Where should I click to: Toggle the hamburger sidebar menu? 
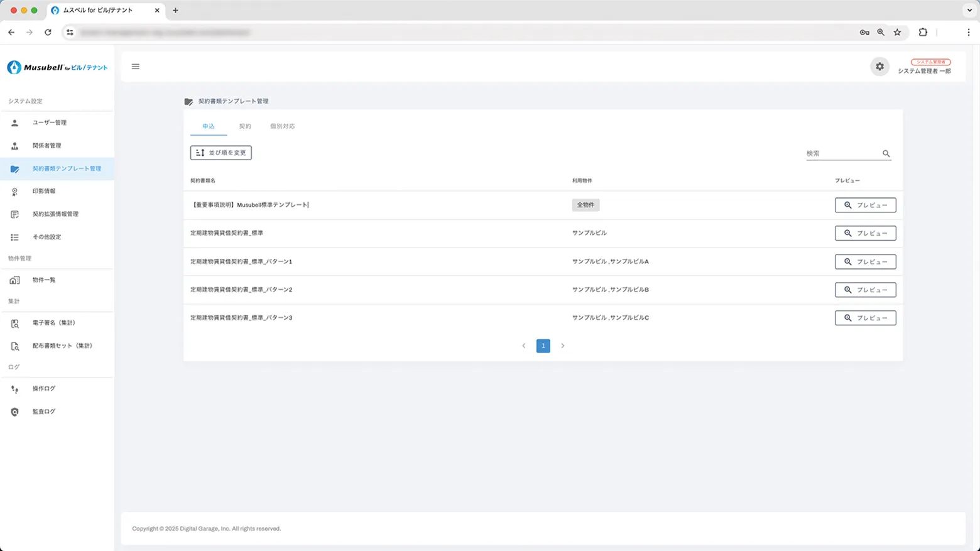pos(135,67)
